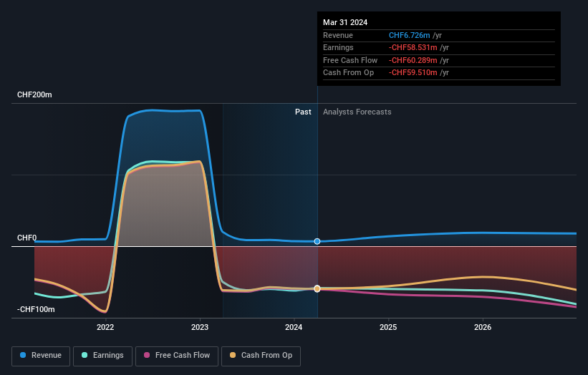This screenshot has width=588, height=375.
Task: Click the blue Revenue data point marker
Action: 317,241
